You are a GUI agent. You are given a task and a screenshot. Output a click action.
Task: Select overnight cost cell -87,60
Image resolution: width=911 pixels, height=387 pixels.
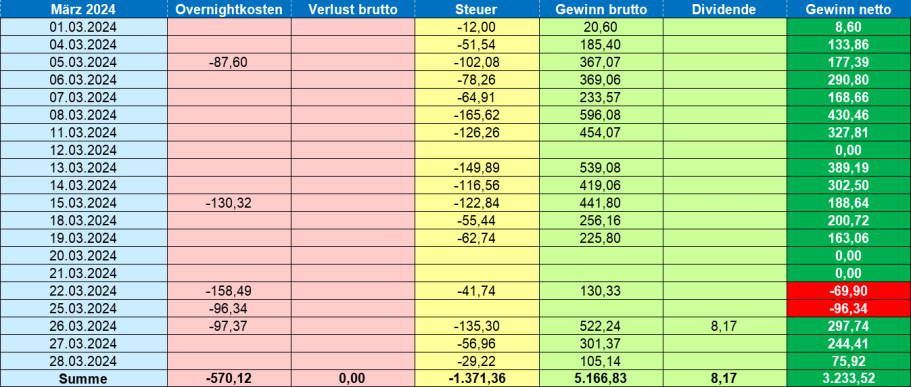tap(229, 62)
